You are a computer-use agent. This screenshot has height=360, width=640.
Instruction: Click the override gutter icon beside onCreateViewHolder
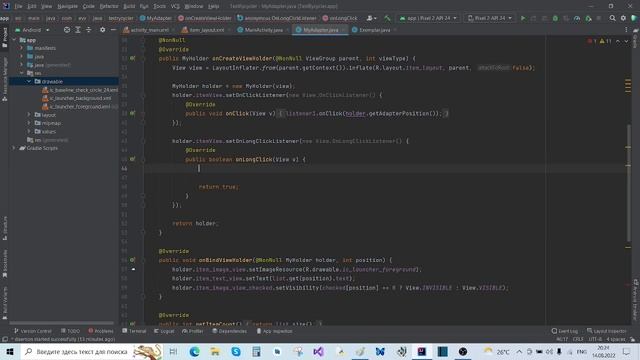point(133,58)
